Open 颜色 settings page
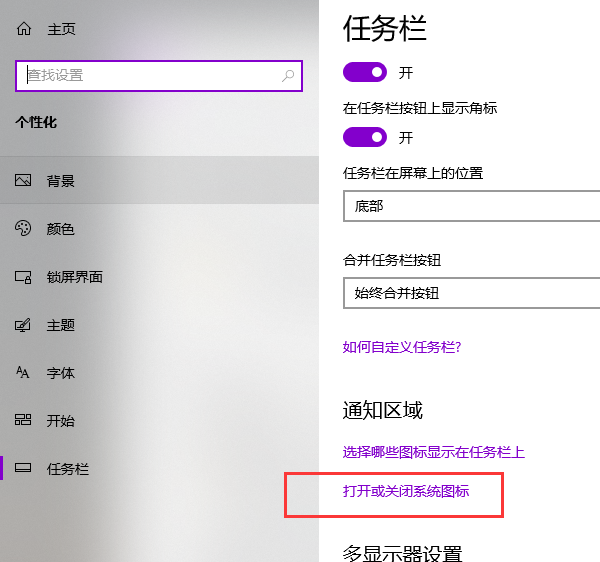 [x=159, y=228]
